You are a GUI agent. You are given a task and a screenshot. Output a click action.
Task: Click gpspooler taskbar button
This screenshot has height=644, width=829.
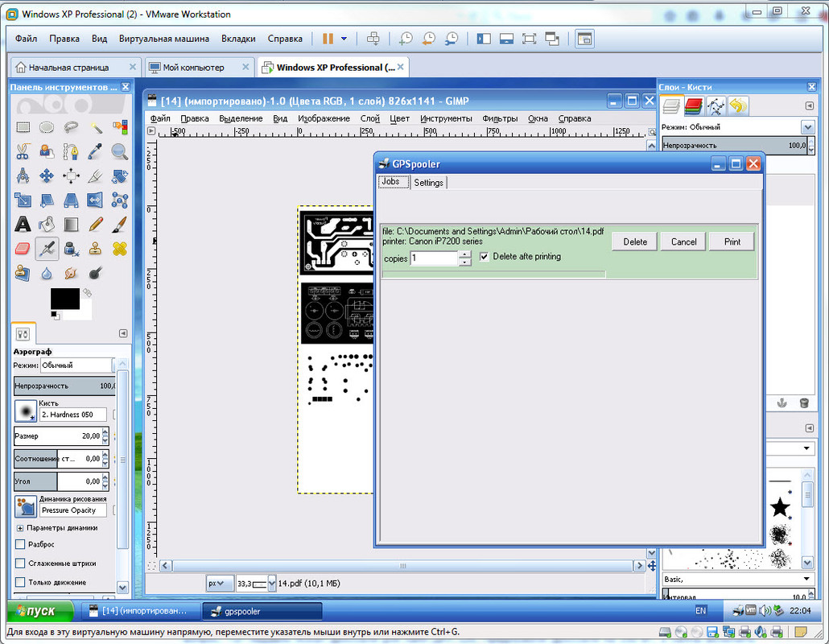point(262,611)
